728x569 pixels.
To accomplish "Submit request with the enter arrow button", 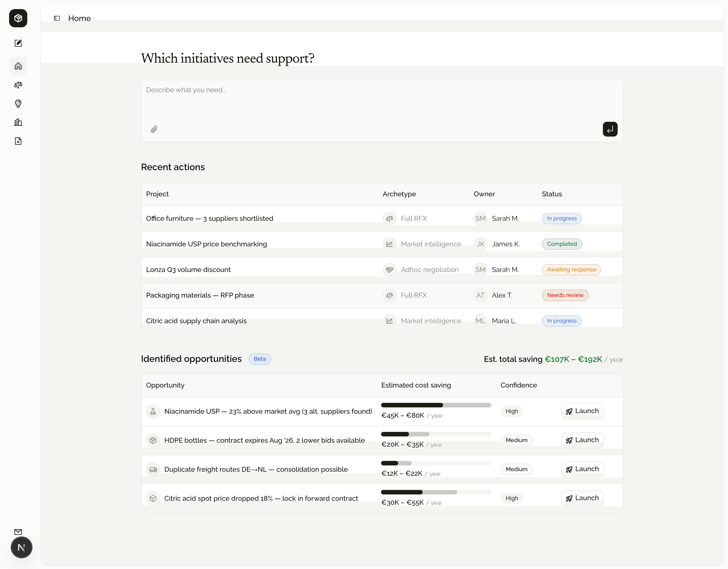I will coord(610,129).
